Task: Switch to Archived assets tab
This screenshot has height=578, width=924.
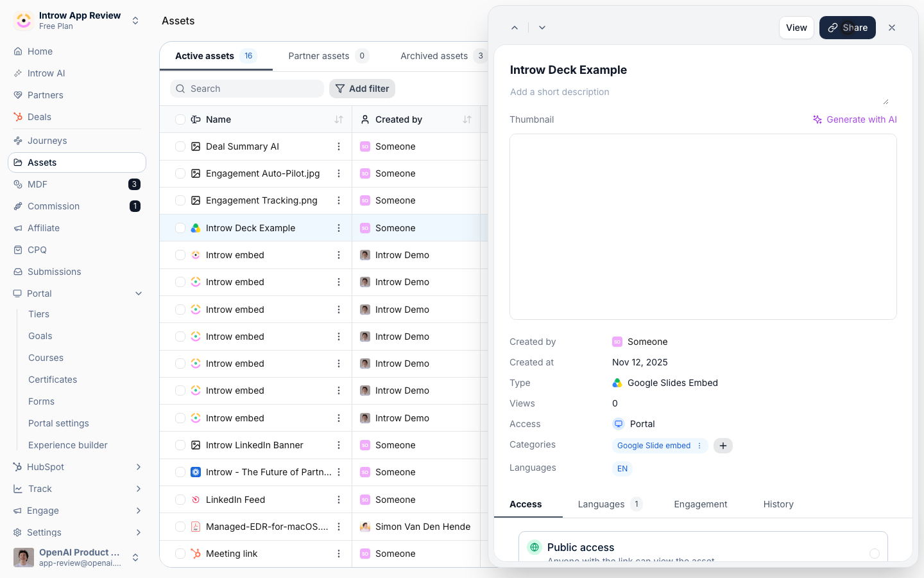Action: (443, 56)
